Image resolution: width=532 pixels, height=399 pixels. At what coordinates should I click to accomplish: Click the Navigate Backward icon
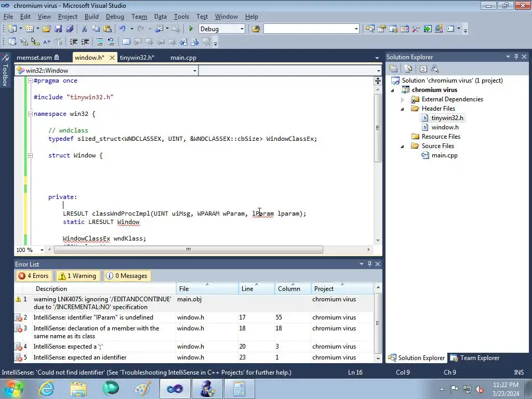click(159, 29)
